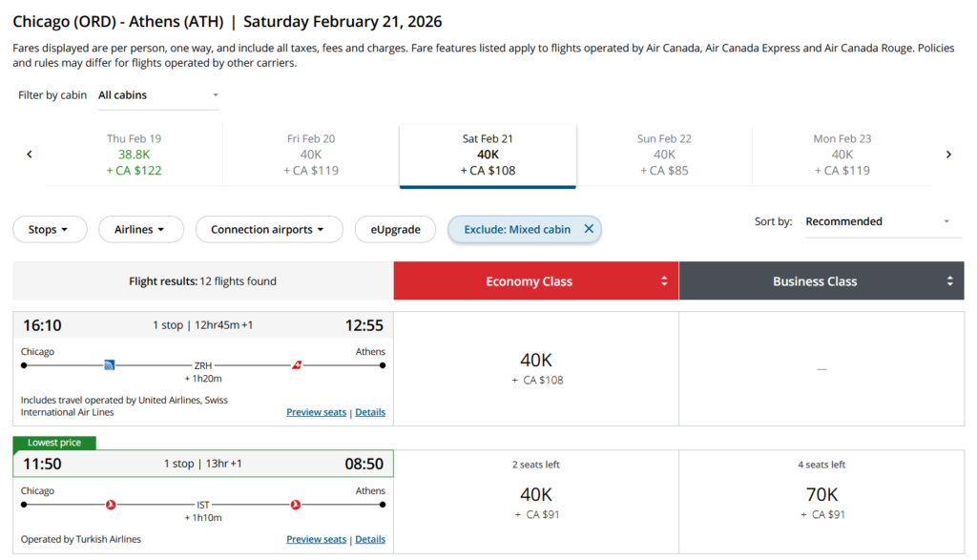Screen dimensions: 977x560
Task: Remove the Exclude: Mixed cabin filter via X
Action: point(589,229)
